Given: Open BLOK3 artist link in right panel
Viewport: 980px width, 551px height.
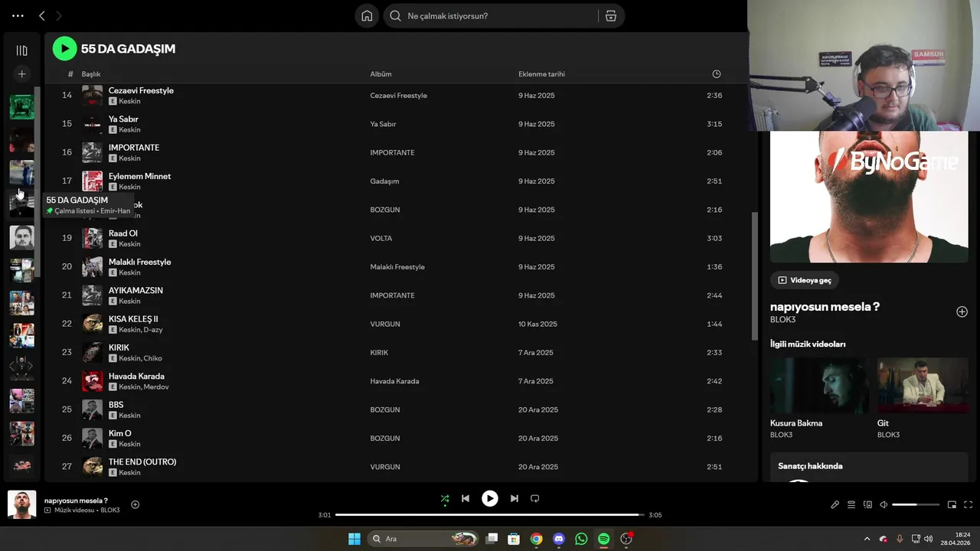Looking at the screenshot, I should point(782,320).
